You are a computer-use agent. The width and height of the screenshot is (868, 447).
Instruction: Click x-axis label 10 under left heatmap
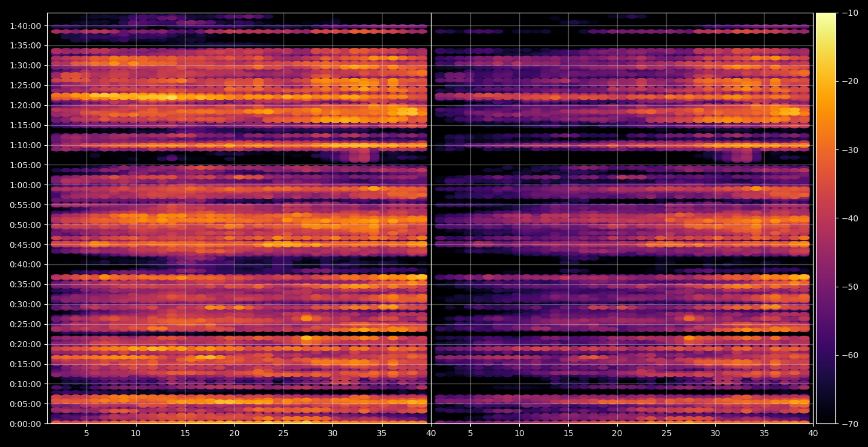[x=136, y=434]
